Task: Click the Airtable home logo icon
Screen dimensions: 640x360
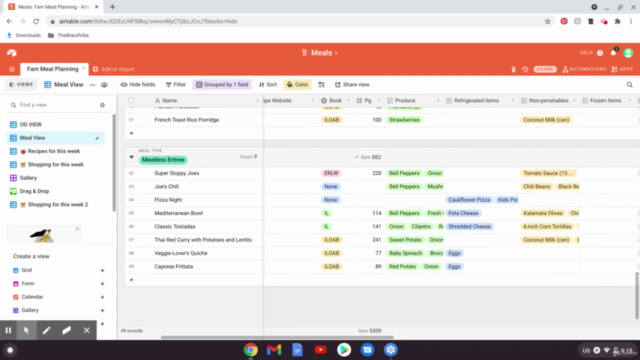Action: [x=11, y=53]
